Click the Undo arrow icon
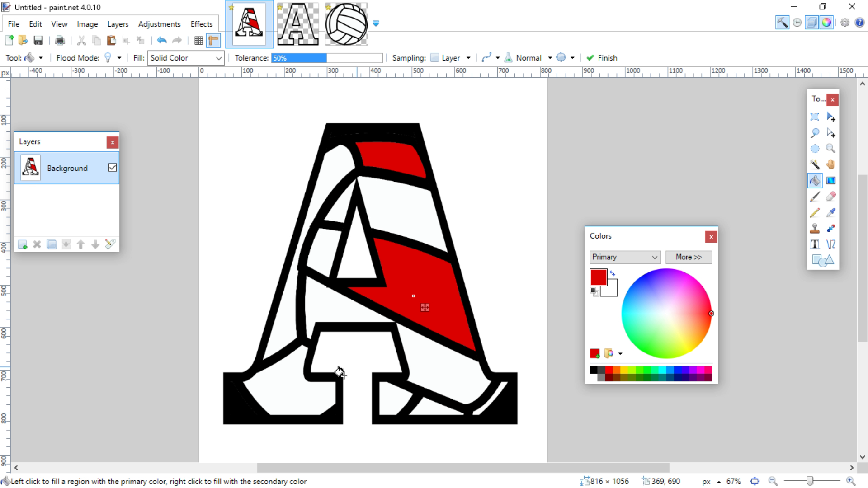This screenshot has width=868, height=488. pyautogui.click(x=162, y=40)
